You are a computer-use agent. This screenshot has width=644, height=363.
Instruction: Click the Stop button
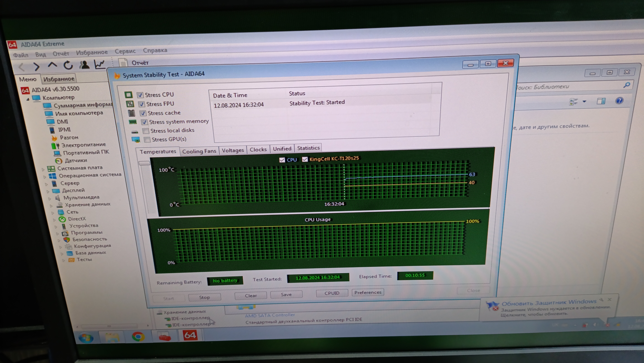point(204,297)
